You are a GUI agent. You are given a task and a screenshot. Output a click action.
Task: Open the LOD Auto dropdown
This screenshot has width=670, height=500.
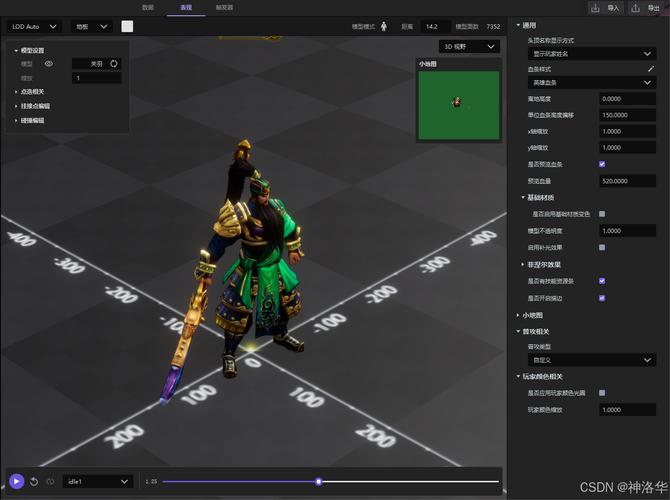34,26
